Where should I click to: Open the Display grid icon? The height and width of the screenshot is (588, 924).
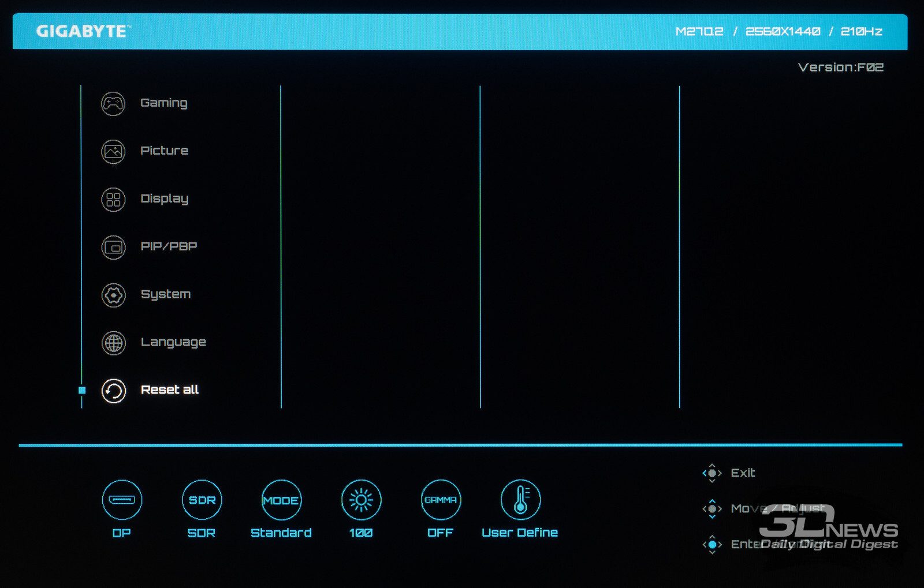point(113,200)
